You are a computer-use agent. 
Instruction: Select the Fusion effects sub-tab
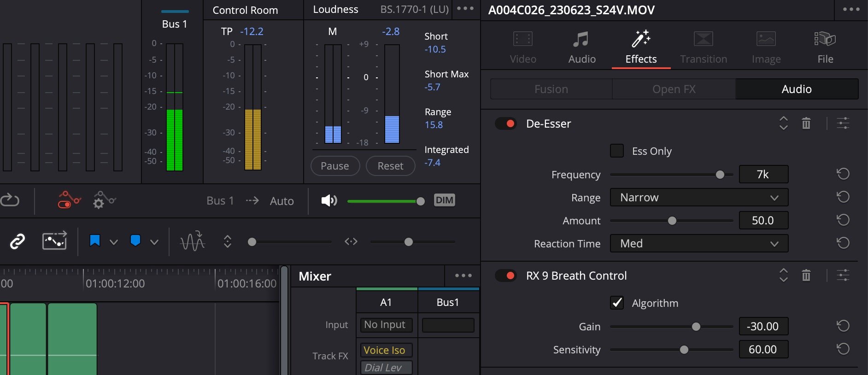pos(551,89)
